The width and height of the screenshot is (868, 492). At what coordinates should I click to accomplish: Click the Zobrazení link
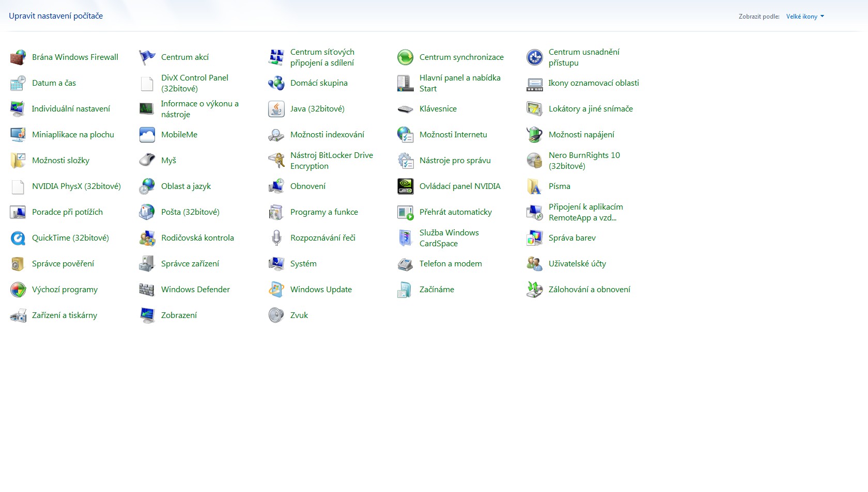pyautogui.click(x=179, y=315)
